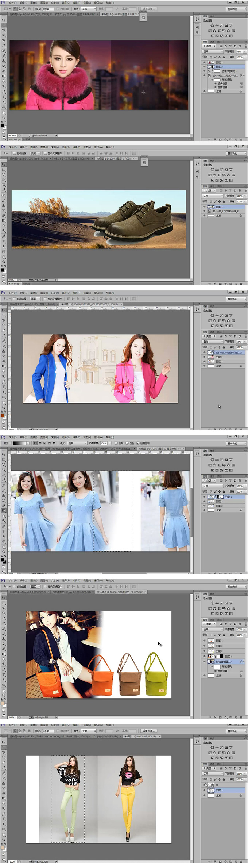248x868 pixels.
Task: Open the 图像(I) menu in the blazer window
Action: click(x=34, y=293)
